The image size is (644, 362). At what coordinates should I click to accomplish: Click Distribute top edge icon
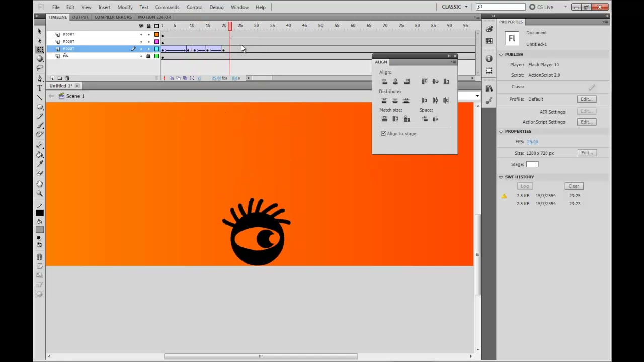coord(384,100)
